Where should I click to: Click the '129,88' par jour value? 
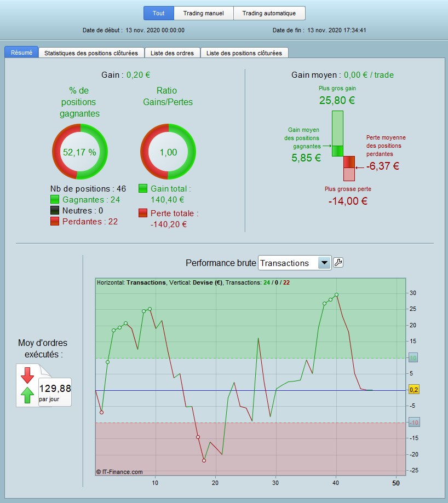click(x=55, y=389)
